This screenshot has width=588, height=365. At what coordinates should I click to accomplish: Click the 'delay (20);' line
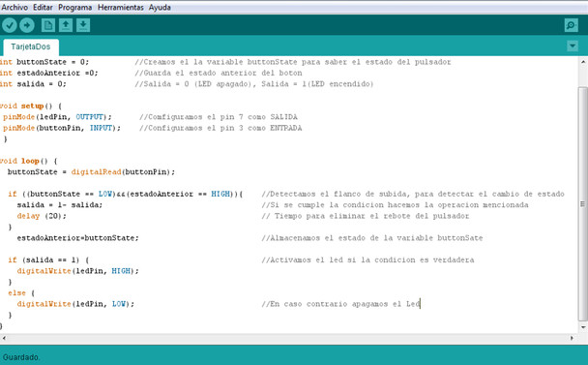(x=42, y=216)
